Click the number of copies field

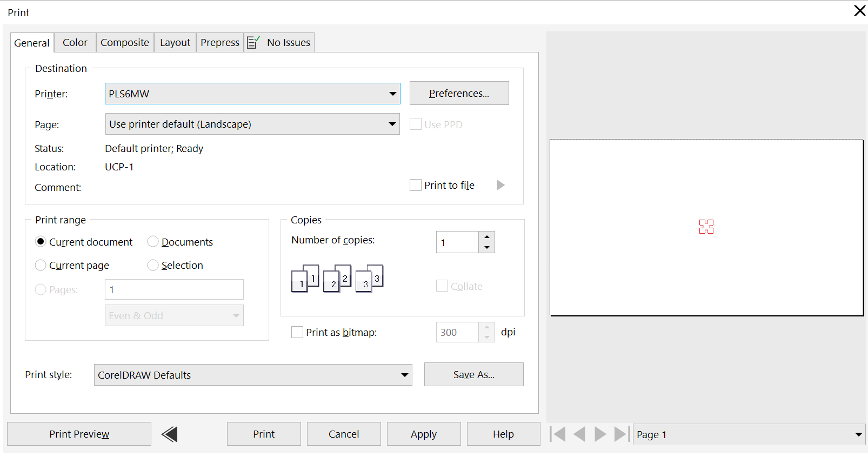(457, 242)
